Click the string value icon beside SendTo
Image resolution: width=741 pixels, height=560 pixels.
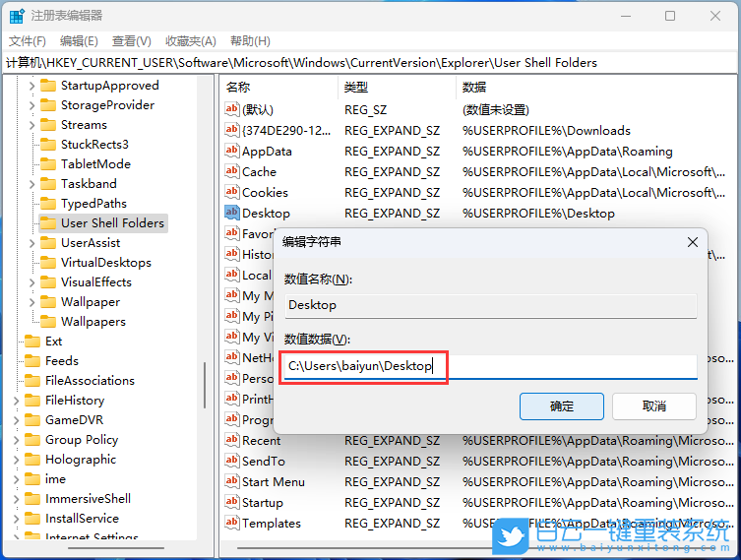click(231, 461)
